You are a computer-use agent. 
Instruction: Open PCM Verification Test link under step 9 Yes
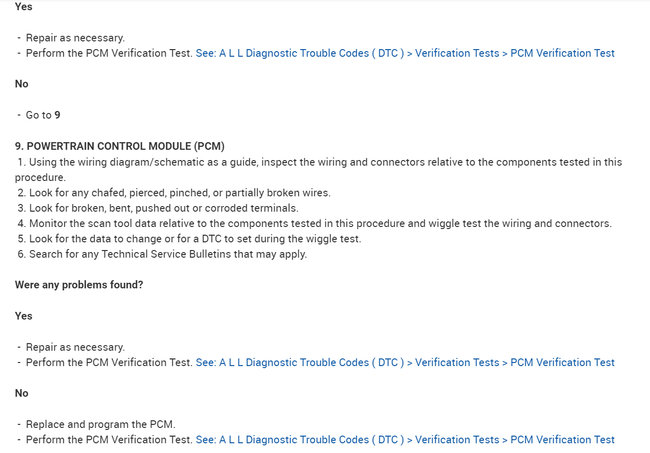[405, 363]
